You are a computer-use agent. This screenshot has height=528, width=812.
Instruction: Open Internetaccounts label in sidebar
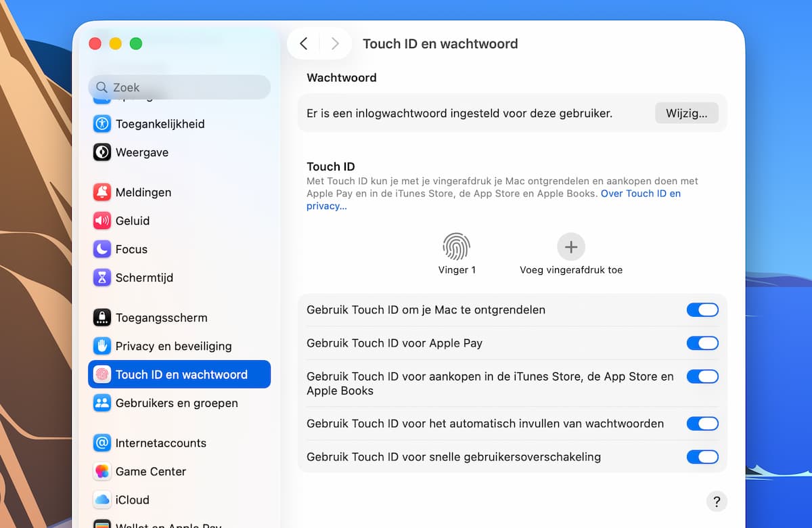point(161,443)
